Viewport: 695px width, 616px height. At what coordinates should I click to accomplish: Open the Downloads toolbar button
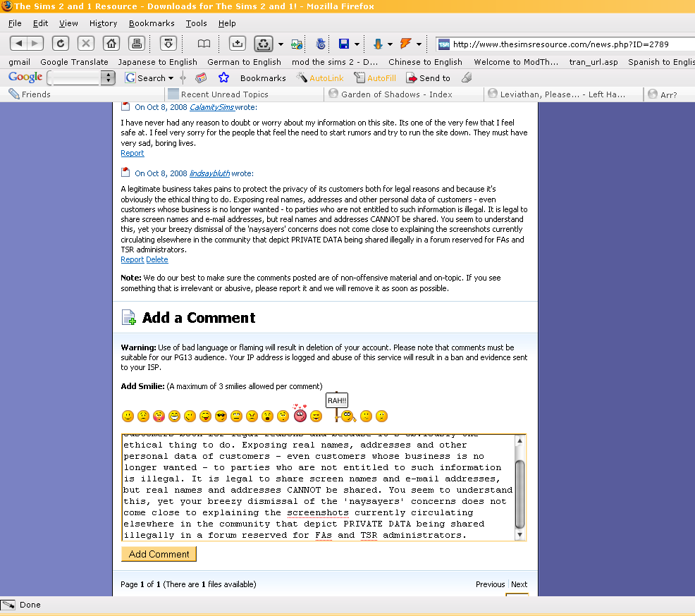pyautogui.click(x=168, y=44)
